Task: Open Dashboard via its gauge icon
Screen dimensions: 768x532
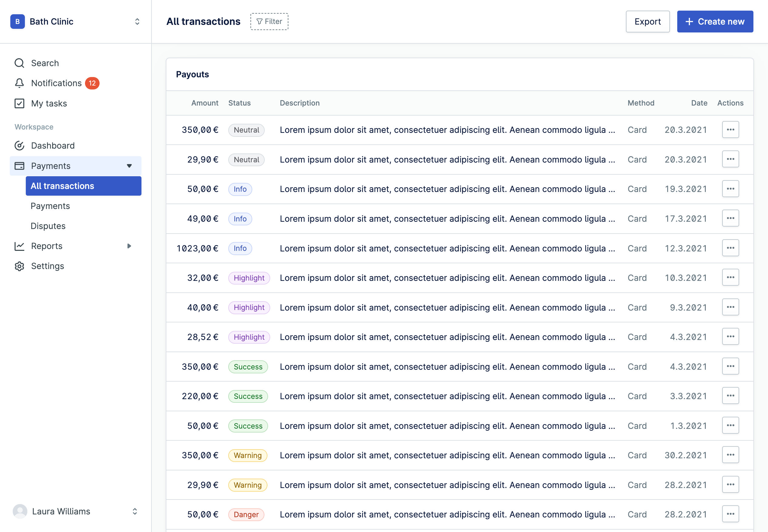Action: point(19,146)
